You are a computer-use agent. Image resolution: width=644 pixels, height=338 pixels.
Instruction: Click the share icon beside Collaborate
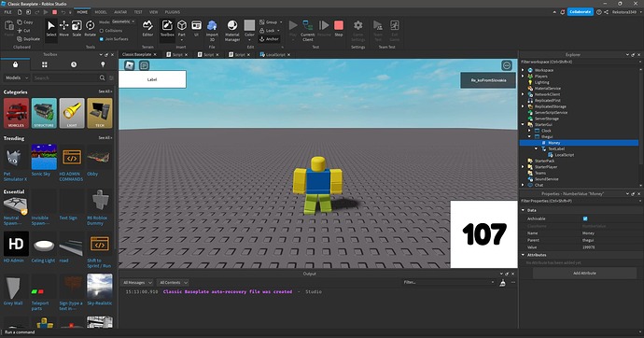tap(606, 12)
